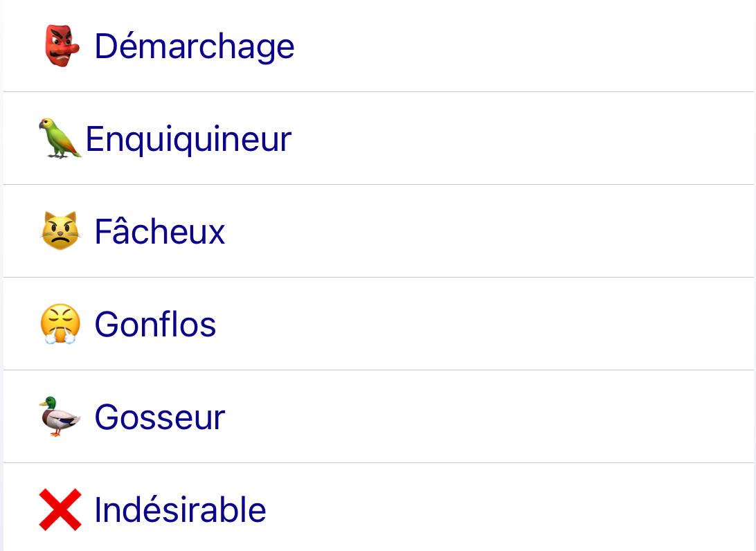Pick the Gosseur label text
Viewport: 756px width, 551px height.
pos(160,417)
